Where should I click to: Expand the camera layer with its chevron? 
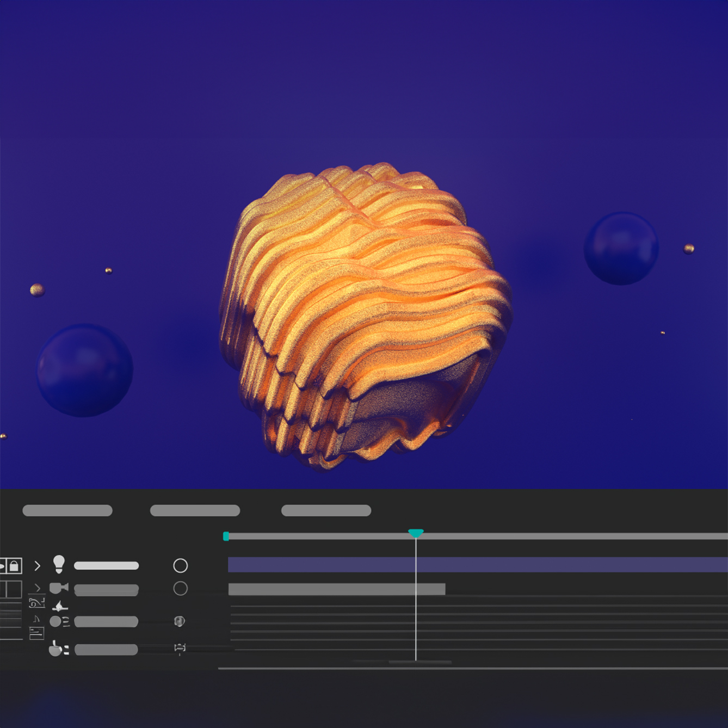click(37, 588)
